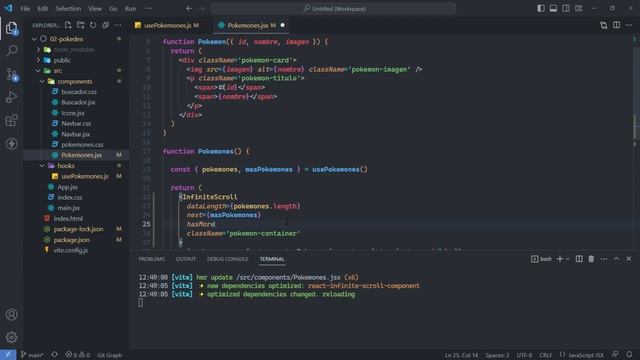640x360 pixels.
Task: Change line ending via CRLF item
Action: click(x=546, y=355)
